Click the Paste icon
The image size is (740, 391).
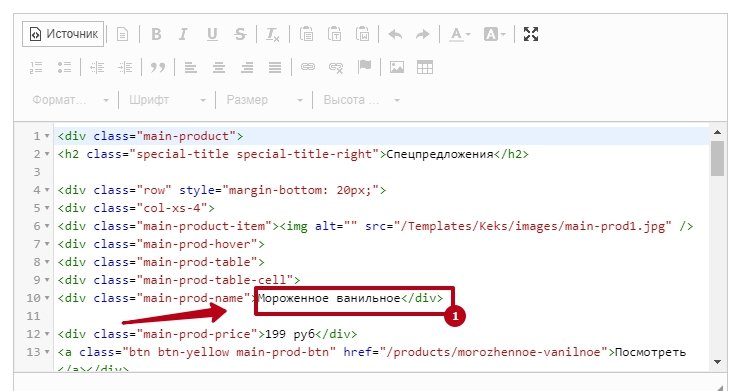[x=306, y=34]
